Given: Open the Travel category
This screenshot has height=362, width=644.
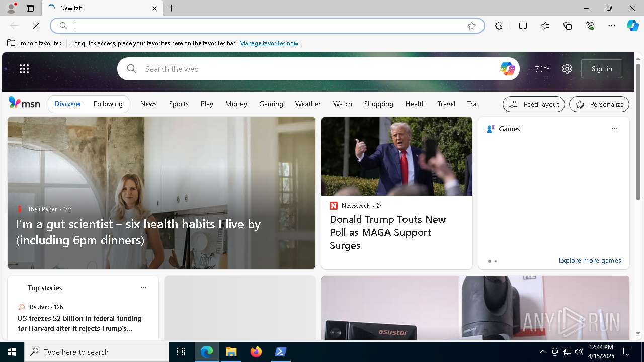Looking at the screenshot, I should 446,104.
